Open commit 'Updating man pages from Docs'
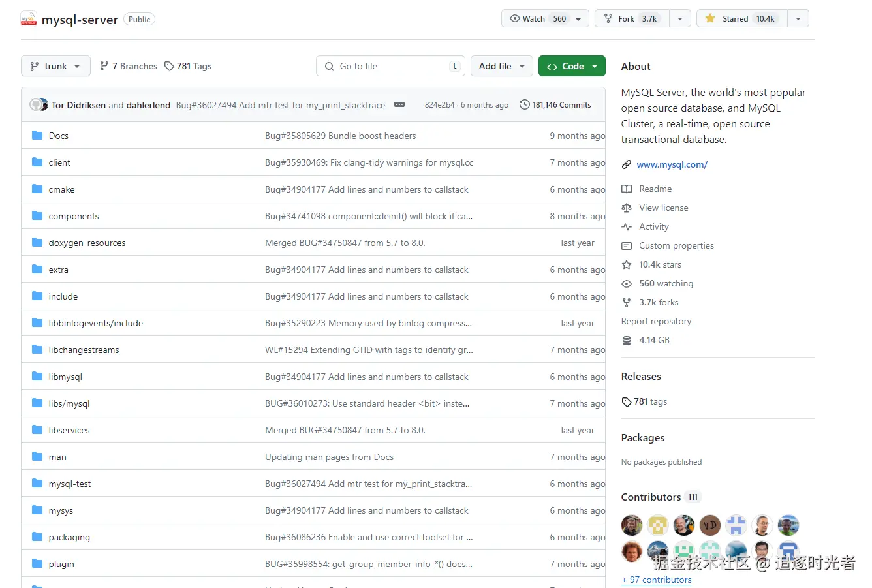 [x=329, y=457]
